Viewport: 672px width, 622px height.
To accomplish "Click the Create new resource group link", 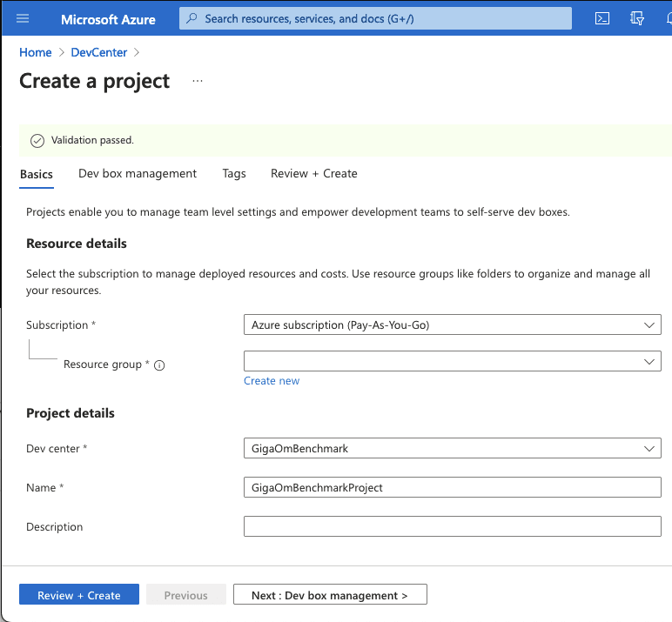I will point(272,381).
